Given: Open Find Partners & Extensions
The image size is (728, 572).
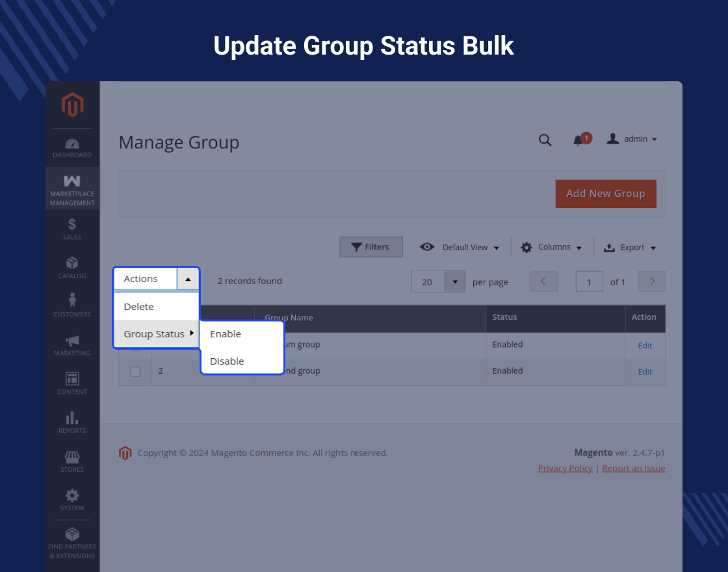Looking at the screenshot, I should 72,543.
